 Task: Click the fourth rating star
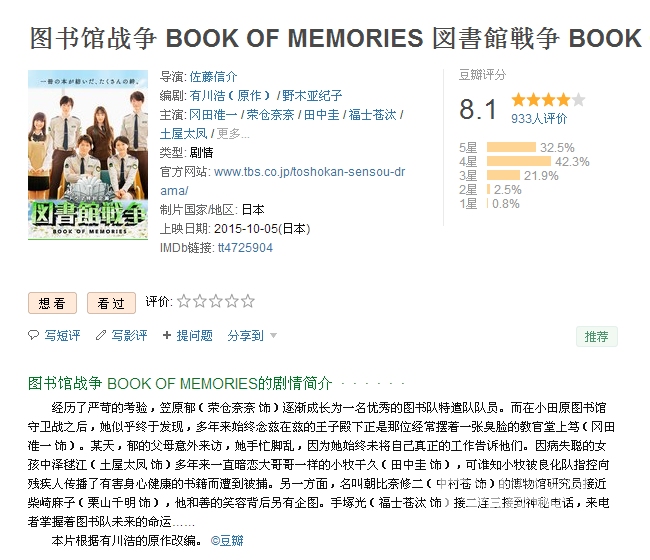pos(232,301)
